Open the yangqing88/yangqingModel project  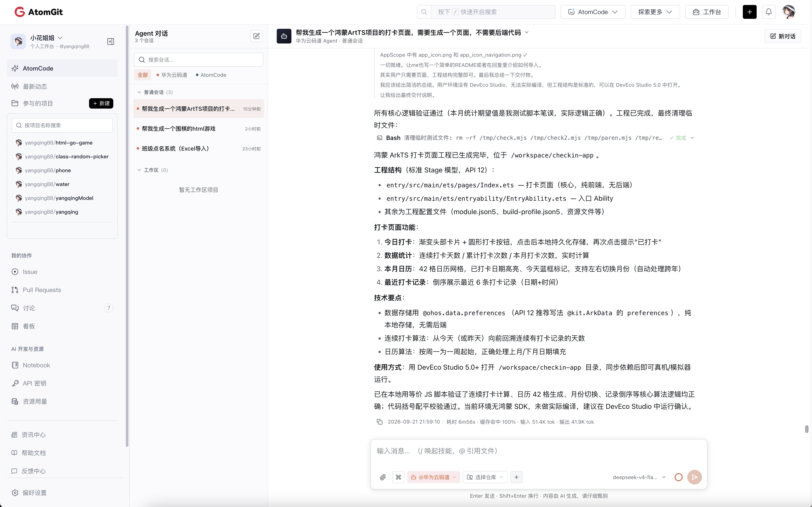click(x=59, y=198)
